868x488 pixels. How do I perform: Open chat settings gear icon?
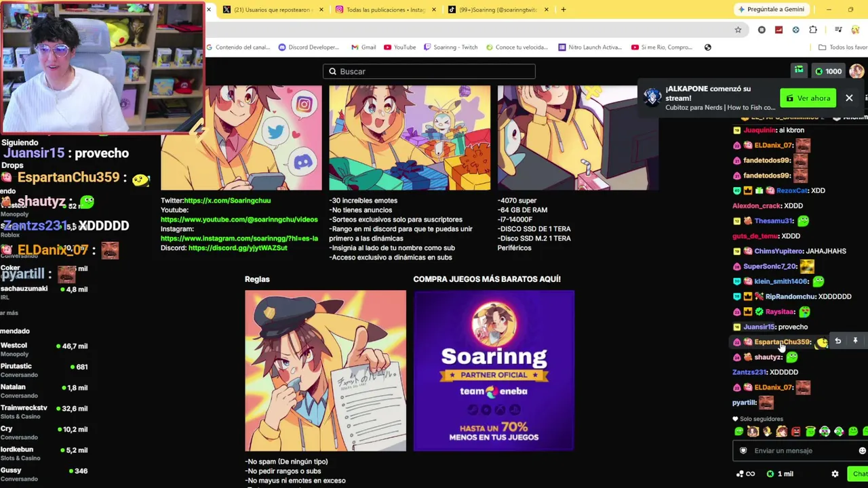[835, 474]
